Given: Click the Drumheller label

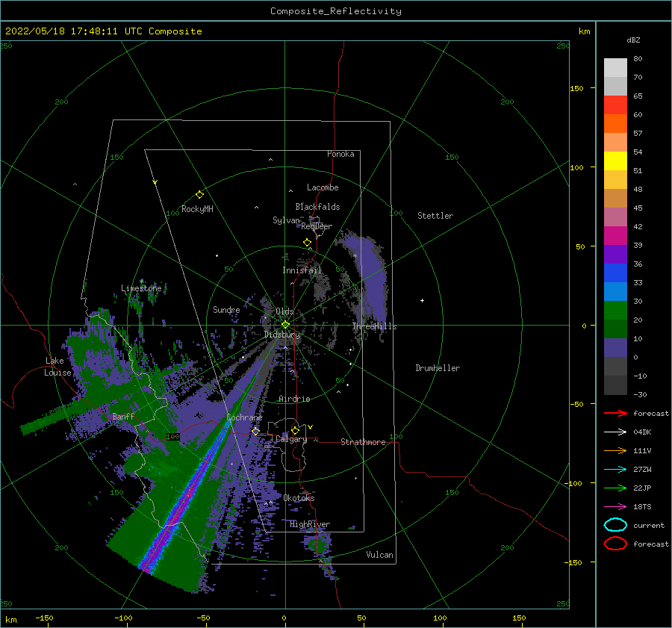Looking at the screenshot, I should pyautogui.click(x=438, y=368).
